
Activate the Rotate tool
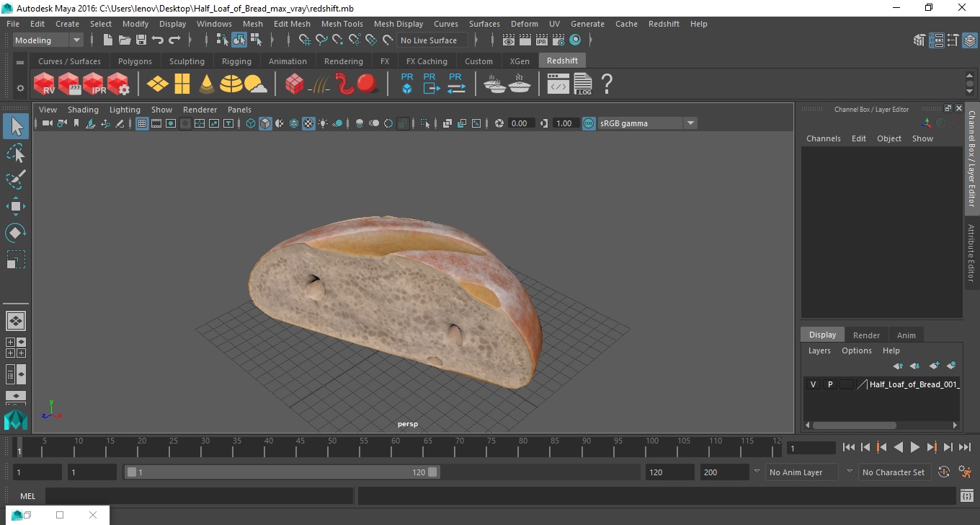pos(16,233)
